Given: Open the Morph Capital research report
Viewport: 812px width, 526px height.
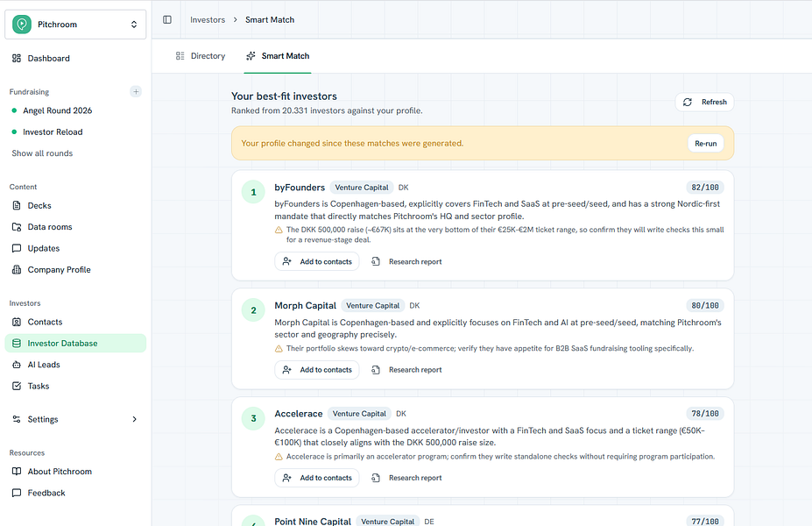Looking at the screenshot, I should 406,370.
